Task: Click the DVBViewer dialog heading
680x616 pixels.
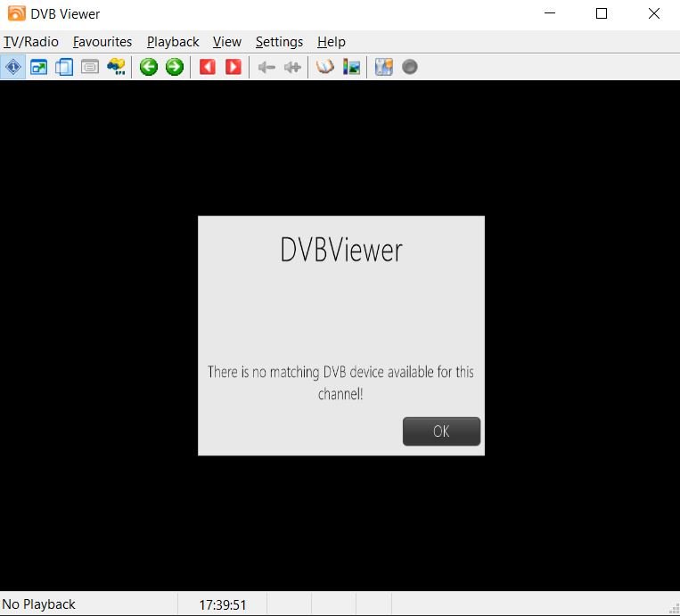Action: 341,250
